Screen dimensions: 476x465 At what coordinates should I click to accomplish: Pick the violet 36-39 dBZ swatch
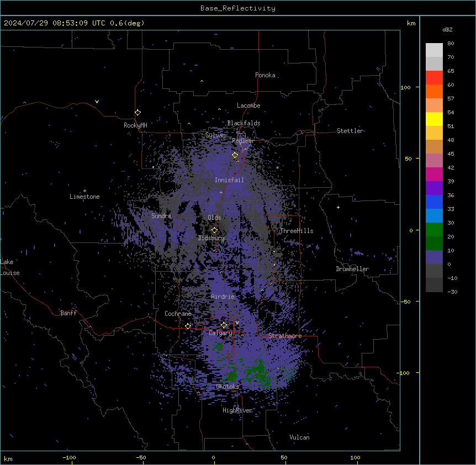point(434,188)
